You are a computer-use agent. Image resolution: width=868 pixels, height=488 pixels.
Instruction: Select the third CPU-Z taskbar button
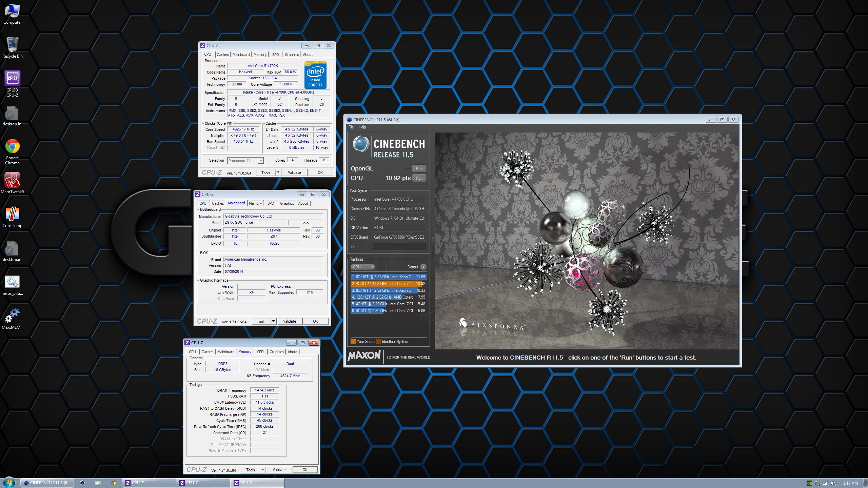point(257,483)
